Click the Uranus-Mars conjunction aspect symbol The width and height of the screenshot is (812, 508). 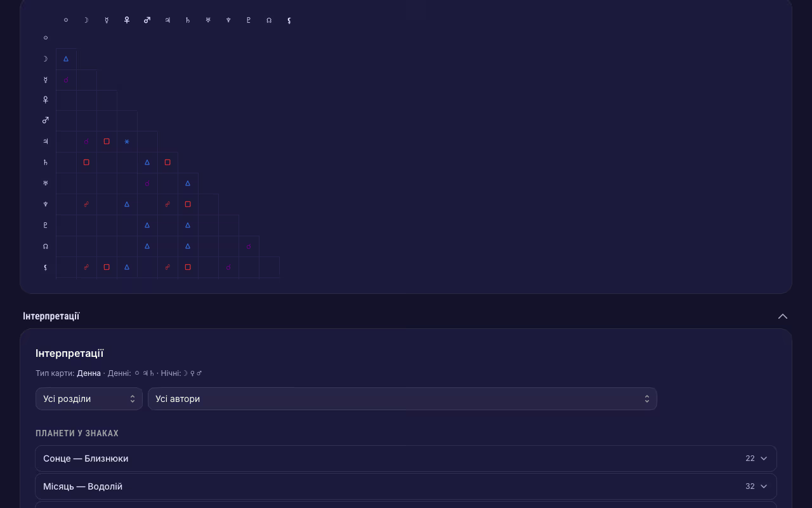(x=147, y=184)
